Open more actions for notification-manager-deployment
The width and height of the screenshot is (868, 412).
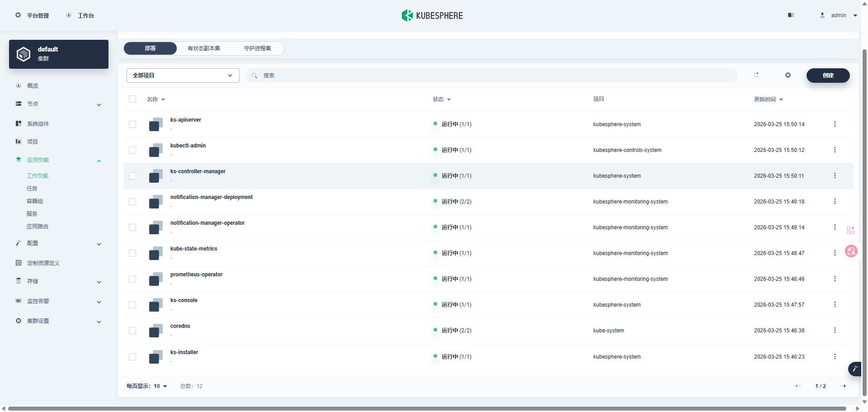[835, 201]
